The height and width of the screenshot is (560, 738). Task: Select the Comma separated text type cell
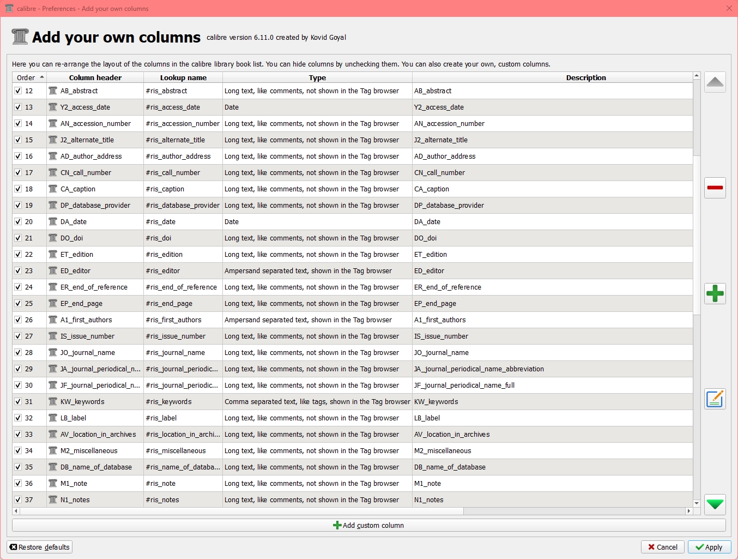point(317,402)
